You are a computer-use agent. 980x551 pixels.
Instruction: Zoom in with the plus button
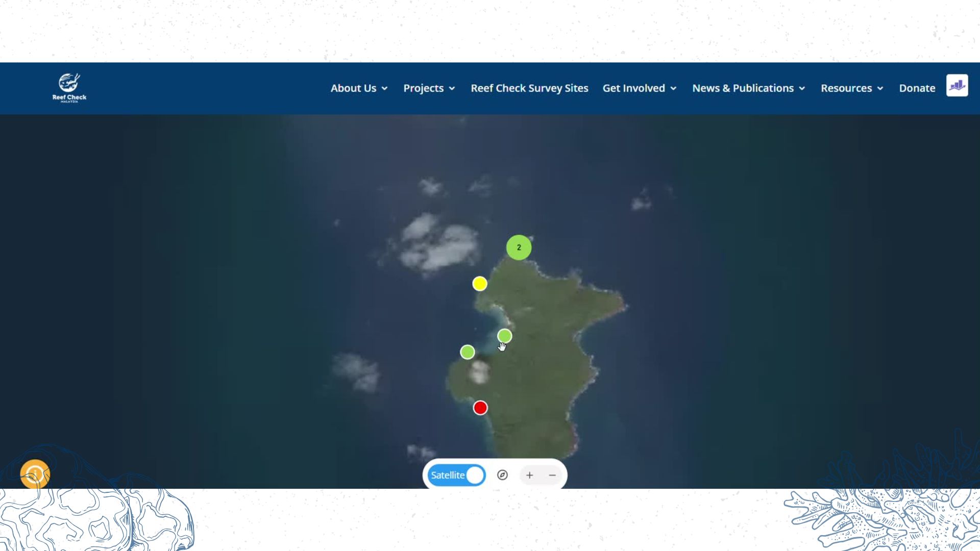click(x=529, y=475)
